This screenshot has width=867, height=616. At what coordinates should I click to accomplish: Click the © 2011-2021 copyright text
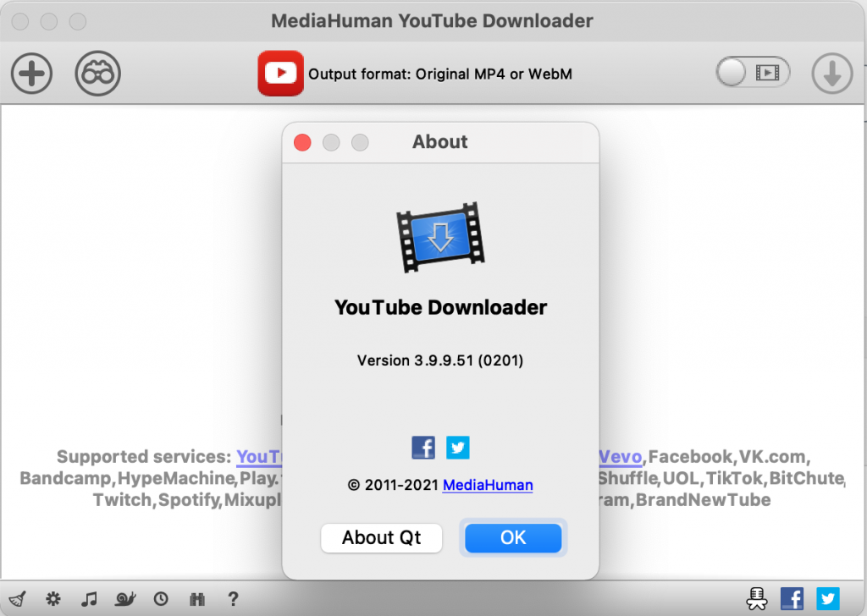393,485
